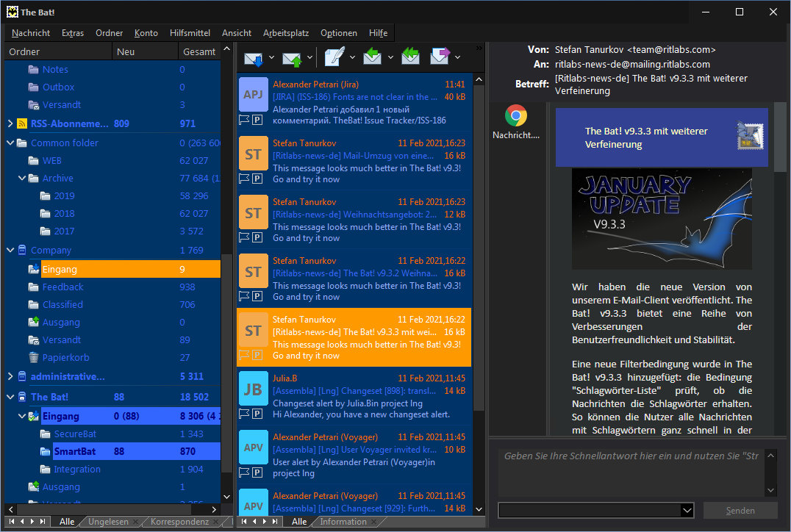Toggle parked P on JIRA ISS-186 message
This screenshot has width=791, height=532.
(257, 120)
